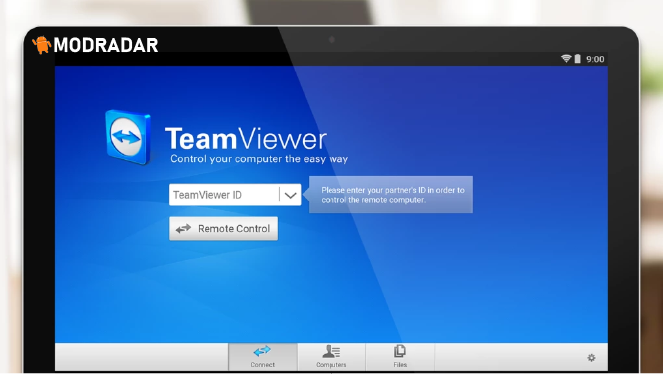Image resolution: width=663 pixels, height=374 pixels.
Task: Open the Computers tab
Action: pyautogui.click(x=332, y=357)
